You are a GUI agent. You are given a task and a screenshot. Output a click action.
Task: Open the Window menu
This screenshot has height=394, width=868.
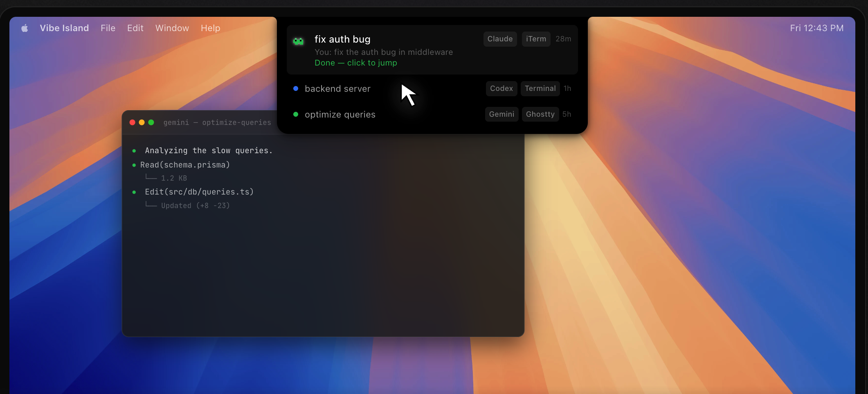tap(172, 28)
